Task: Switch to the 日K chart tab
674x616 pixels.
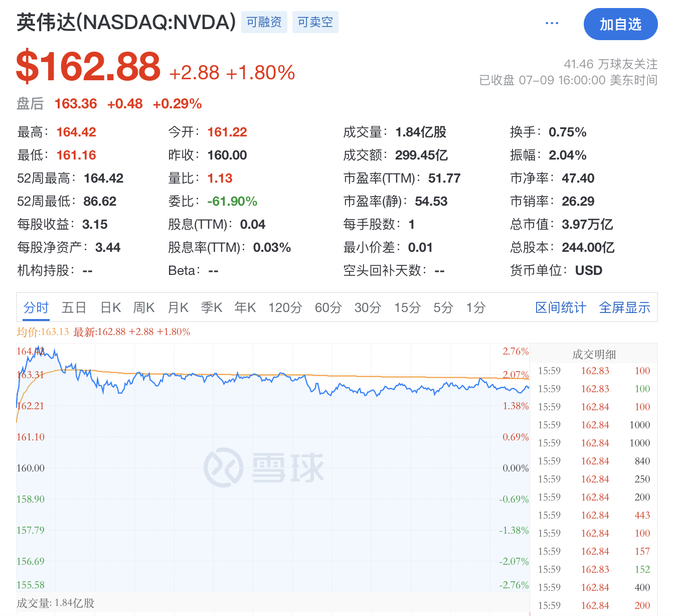Action: [111, 307]
